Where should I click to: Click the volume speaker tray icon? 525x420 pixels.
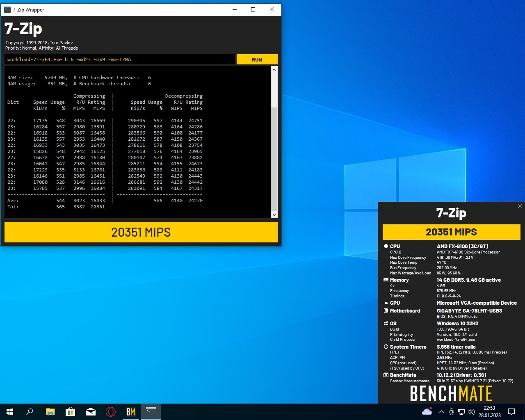pyautogui.click(x=471, y=412)
